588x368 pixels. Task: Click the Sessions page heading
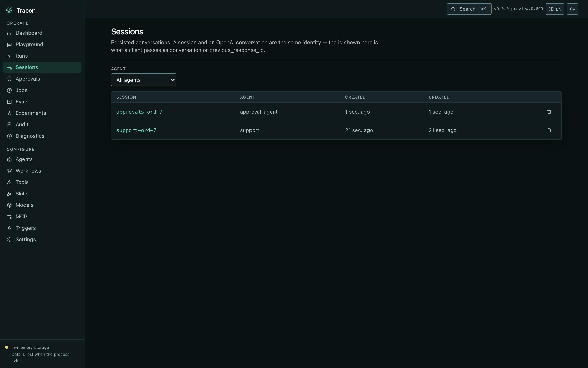pos(127,32)
